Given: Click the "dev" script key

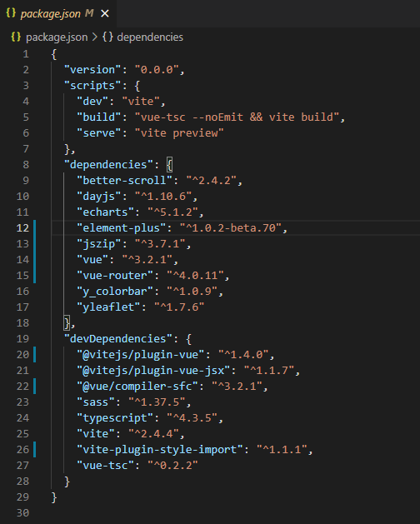Looking at the screenshot, I should click(92, 102).
